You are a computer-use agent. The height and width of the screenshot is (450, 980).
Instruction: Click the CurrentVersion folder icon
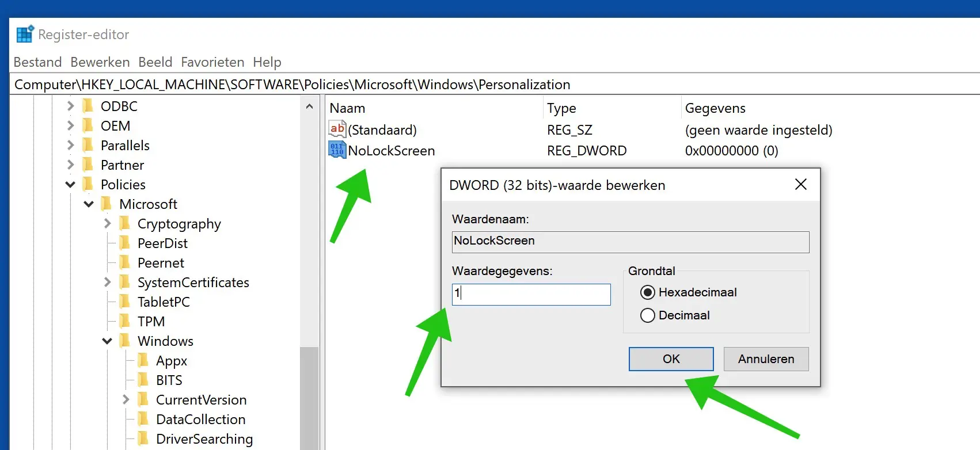click(x=143, y=399)
